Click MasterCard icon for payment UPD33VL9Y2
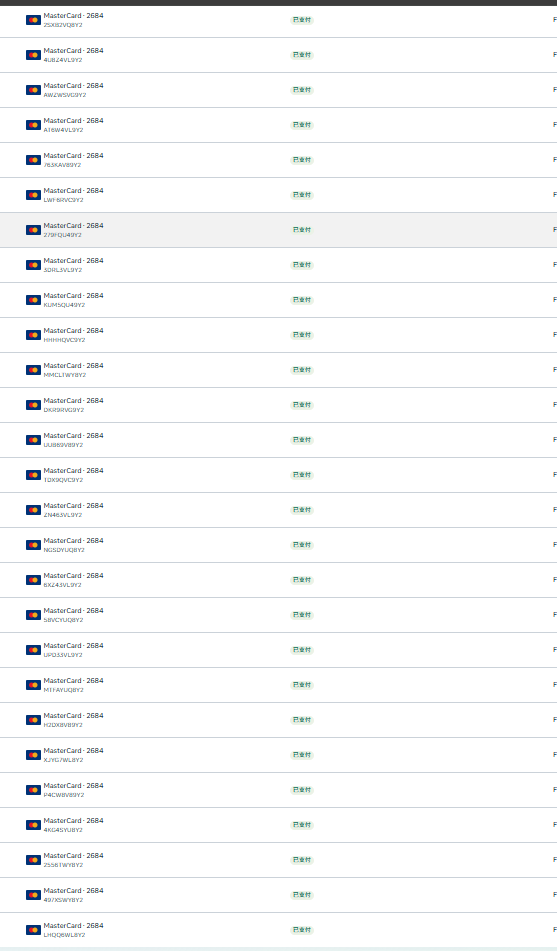 33,650
